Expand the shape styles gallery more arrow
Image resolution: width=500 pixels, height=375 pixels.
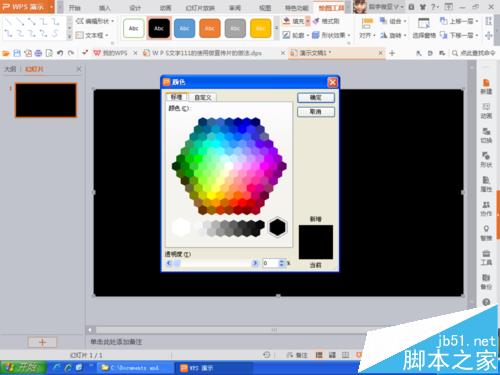[x=276, y=28]
